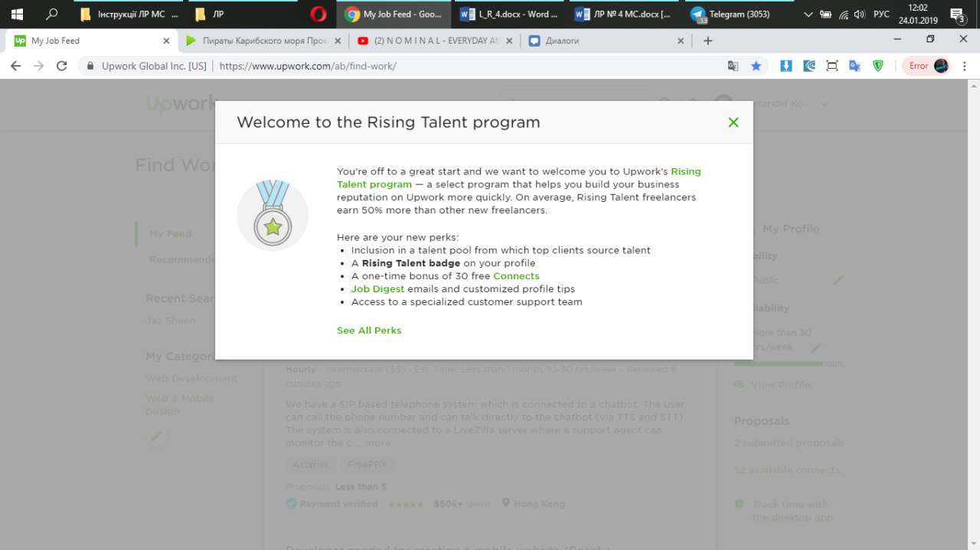Select the Web Development category
980x550 pixels.
coord(191,379)
